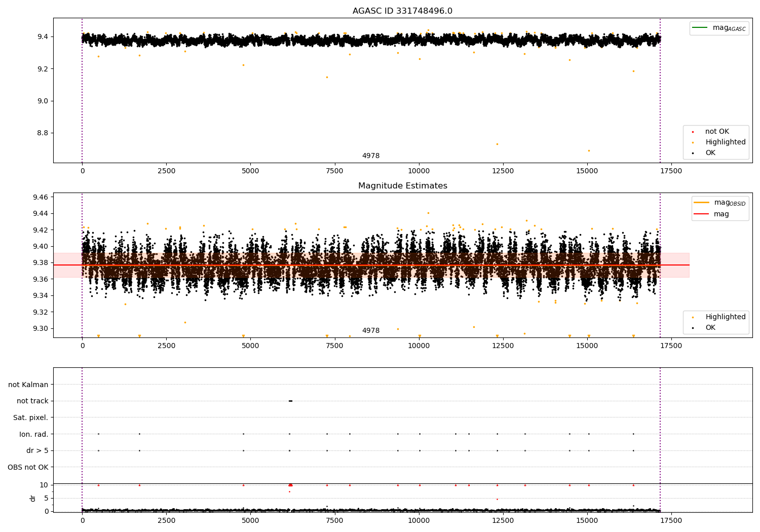The width and height of the screenshot is (760, 532).
Task: Click the red 'not OK' legend marker in top plot
Action: [x=693, y=132]
